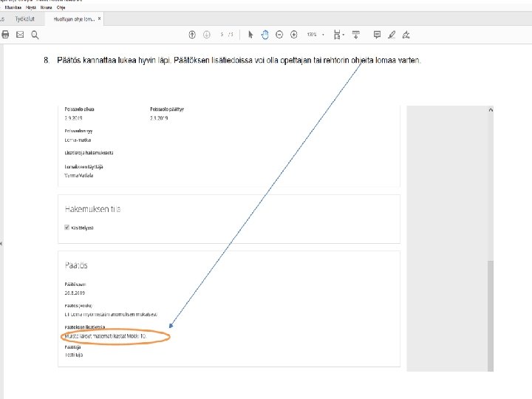Click the zoom percentage value
This screenshot has width=532, height=399.
312,35
